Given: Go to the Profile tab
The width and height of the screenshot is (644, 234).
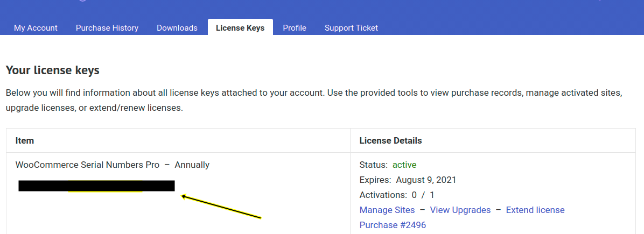Looking at the screenshot, I should click(295, 28).
